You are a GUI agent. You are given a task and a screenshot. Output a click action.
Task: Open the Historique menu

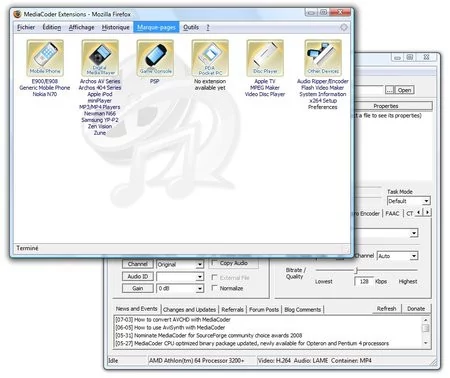(x=115, y=27)
